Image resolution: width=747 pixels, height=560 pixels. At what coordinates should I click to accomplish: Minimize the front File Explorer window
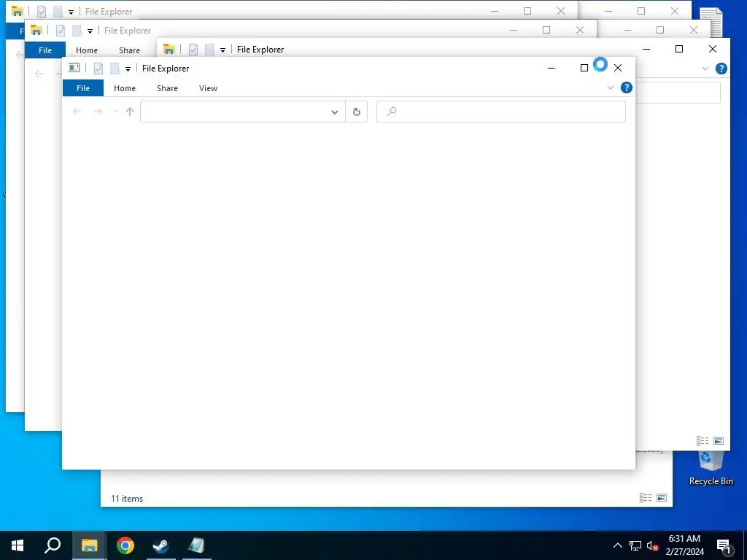click(x=551, y=68)
